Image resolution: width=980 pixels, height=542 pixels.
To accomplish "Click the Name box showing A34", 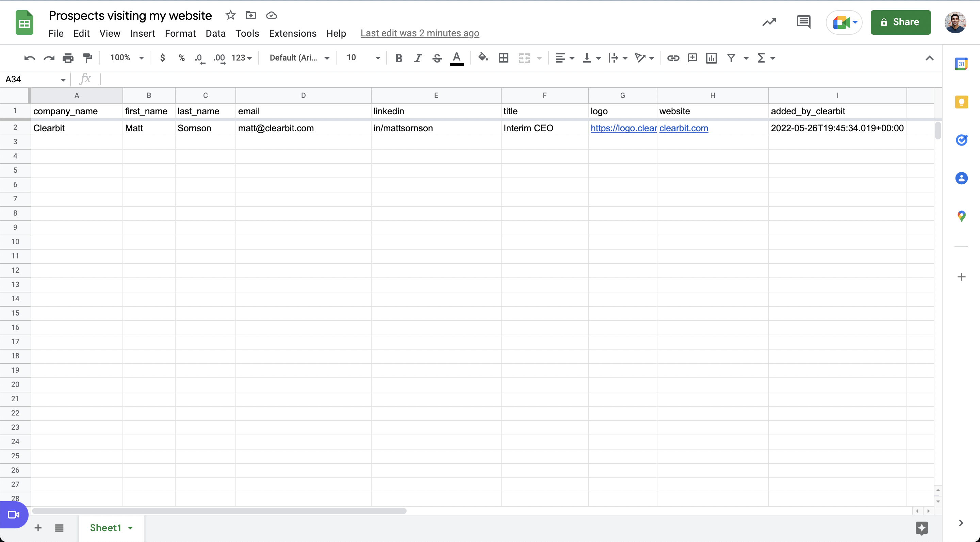I will coord(35,79).
